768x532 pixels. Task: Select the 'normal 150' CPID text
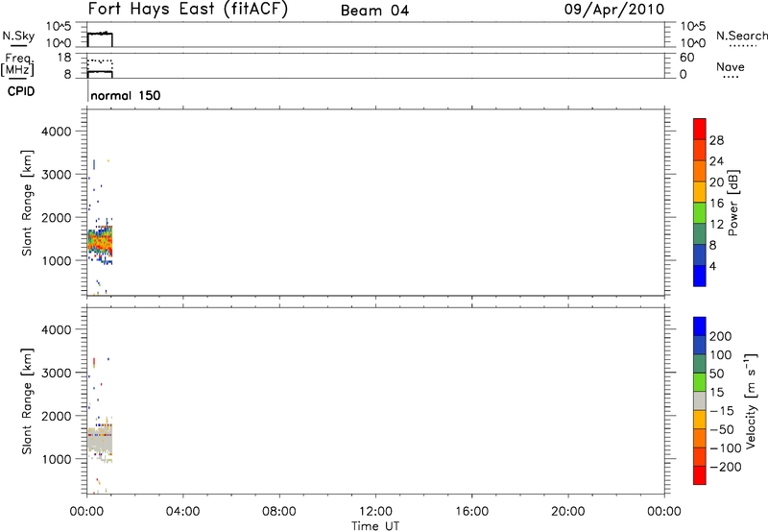[126, 95]
